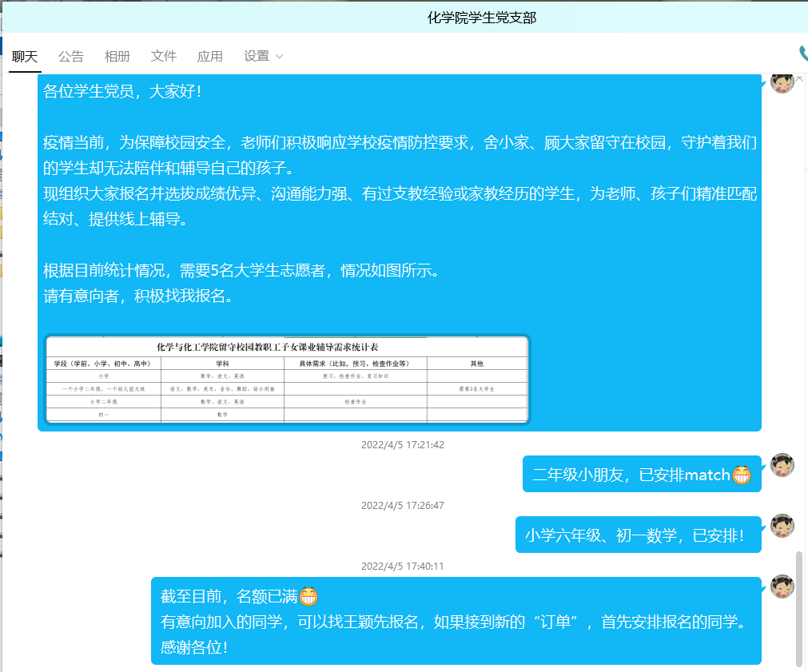Screen dimensions: 808x672
Task: Open the tutoring needs table image
Action: (287, 380)
